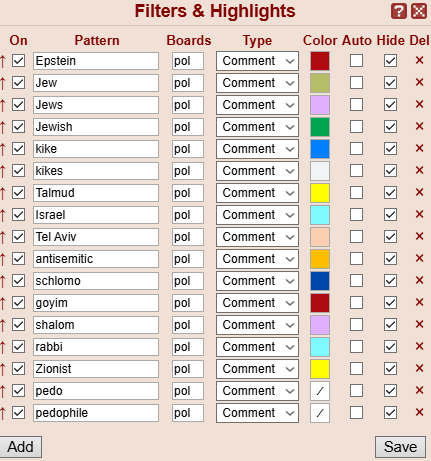
Task: Open the Type dropdown for shalom
Action: click(257, 325)
